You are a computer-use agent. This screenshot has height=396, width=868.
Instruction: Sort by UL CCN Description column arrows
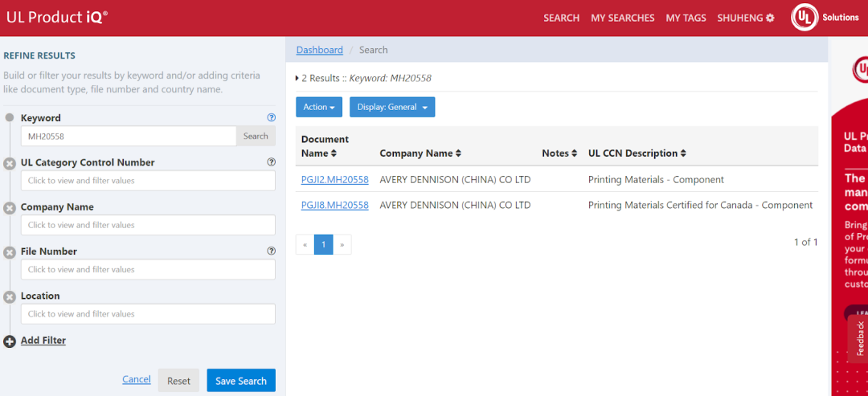point(684,153)
